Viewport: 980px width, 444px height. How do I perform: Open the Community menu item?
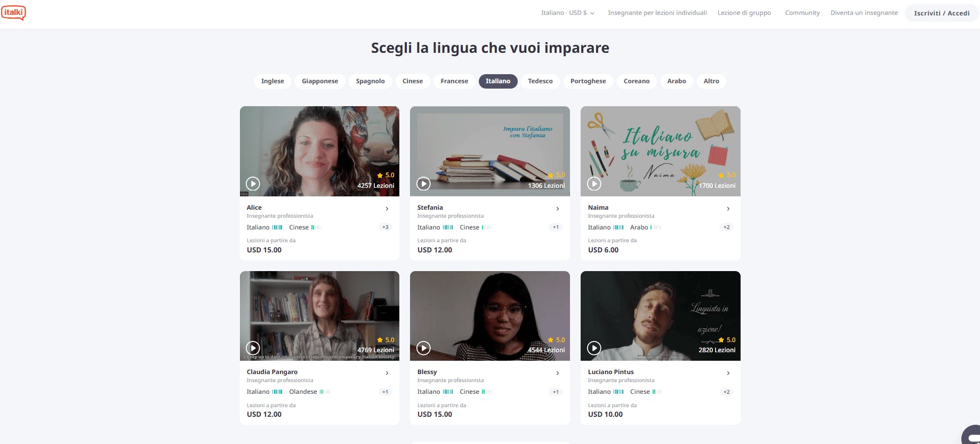pos(802,13)
